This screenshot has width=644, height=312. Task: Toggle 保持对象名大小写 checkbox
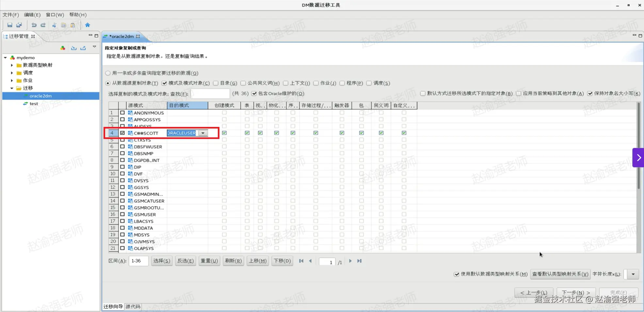(590, 94)
